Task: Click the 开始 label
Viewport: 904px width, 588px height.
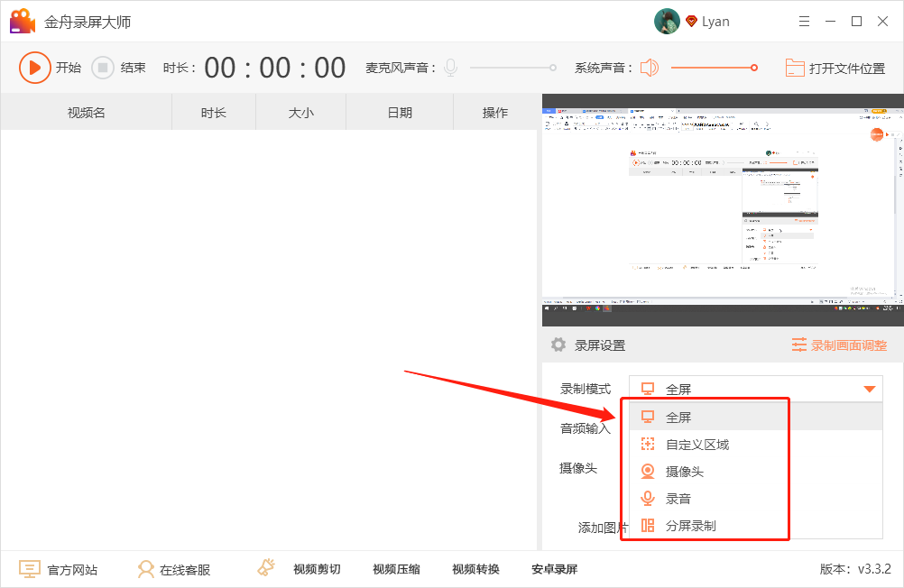Action: (69, 68)
